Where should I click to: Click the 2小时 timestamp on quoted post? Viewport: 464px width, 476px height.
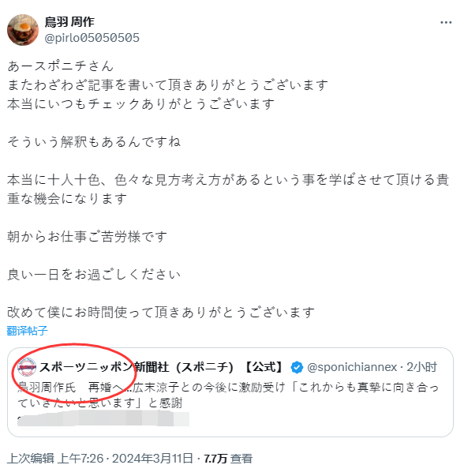[421, 367]
